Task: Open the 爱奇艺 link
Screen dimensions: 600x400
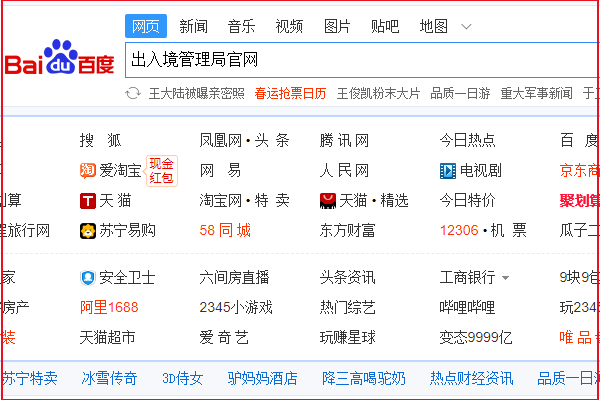Action: (x=224, y=338)
